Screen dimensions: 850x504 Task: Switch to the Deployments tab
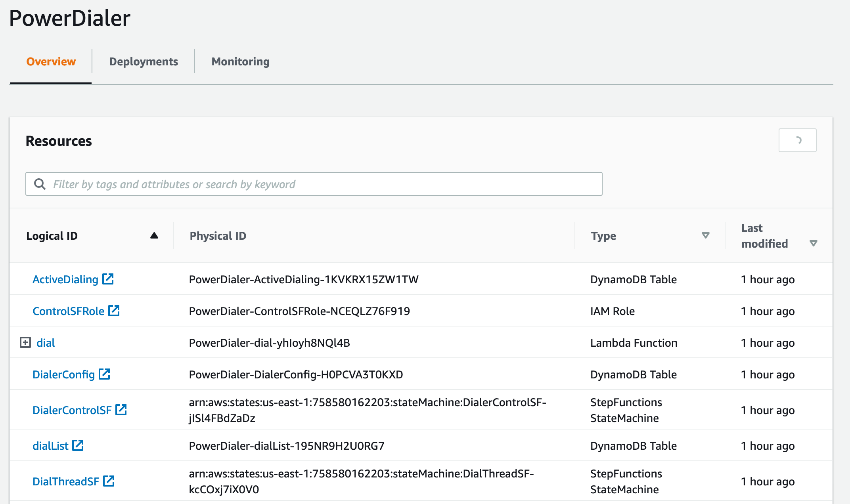coord(144,61)
